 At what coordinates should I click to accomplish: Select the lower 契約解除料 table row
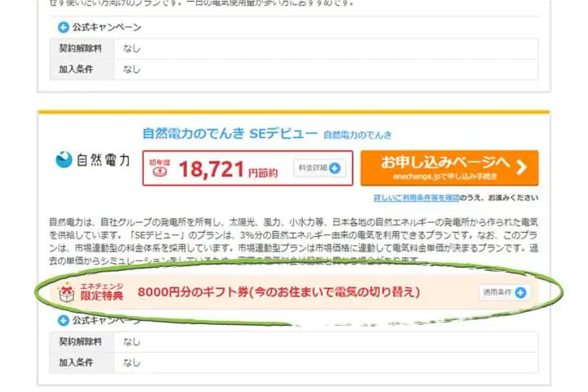pos(292,341)
